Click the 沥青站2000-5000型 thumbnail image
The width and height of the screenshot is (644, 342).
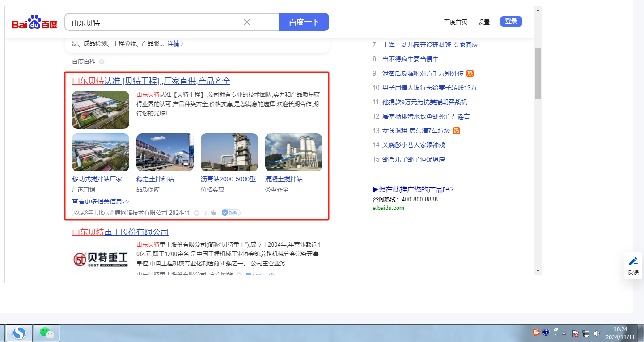[x=229, y=152]
